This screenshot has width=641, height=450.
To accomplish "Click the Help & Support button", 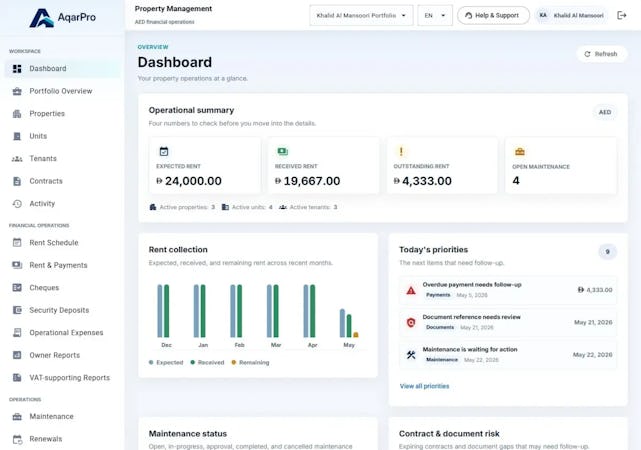I will (493, 16).
